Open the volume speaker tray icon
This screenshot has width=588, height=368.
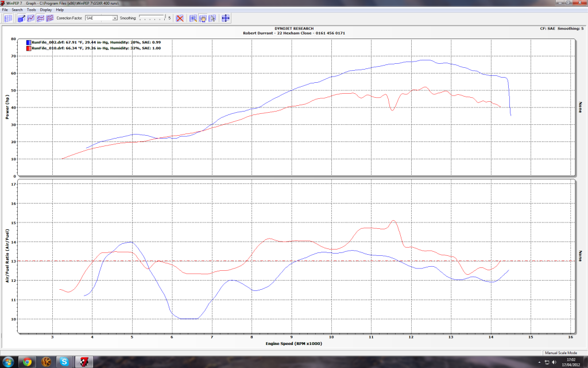[x=554, y=362]
